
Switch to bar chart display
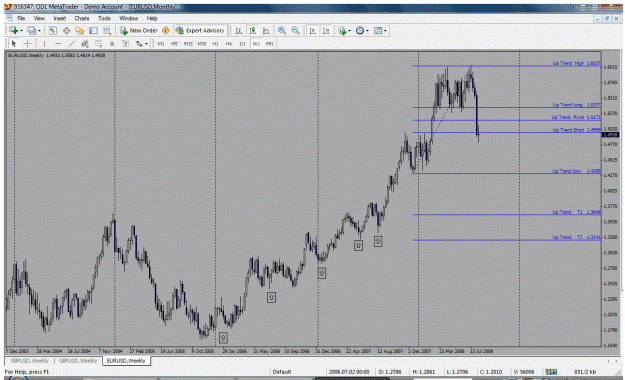pyautogui.click(x=239, y=31)
